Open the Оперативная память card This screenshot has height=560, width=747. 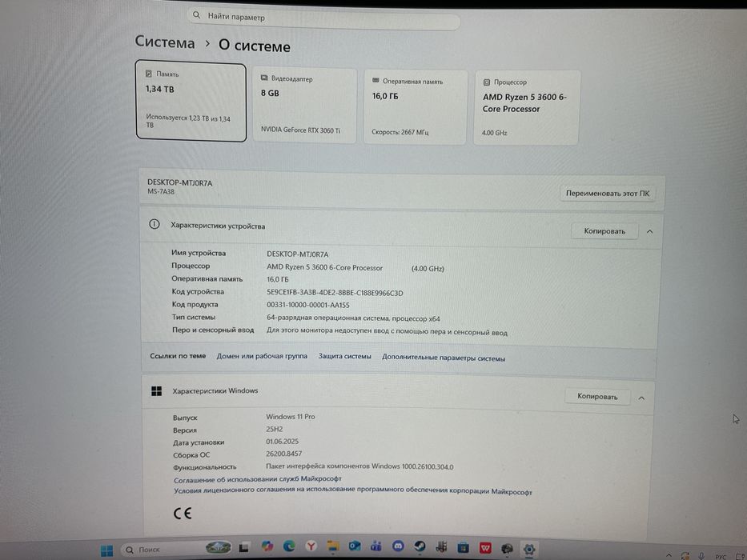coord(415,107)
